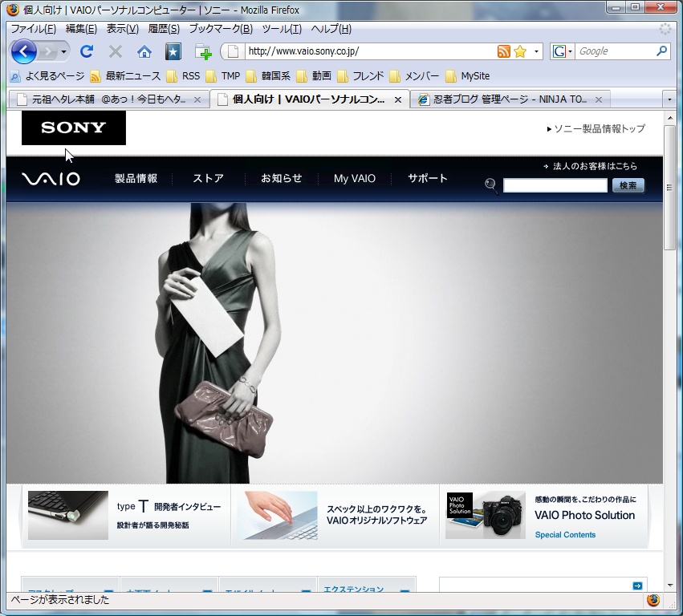Open the 最新ニュース feed bookmark
683x616 pixels.
pyautogui.click(x=125, y=76)
